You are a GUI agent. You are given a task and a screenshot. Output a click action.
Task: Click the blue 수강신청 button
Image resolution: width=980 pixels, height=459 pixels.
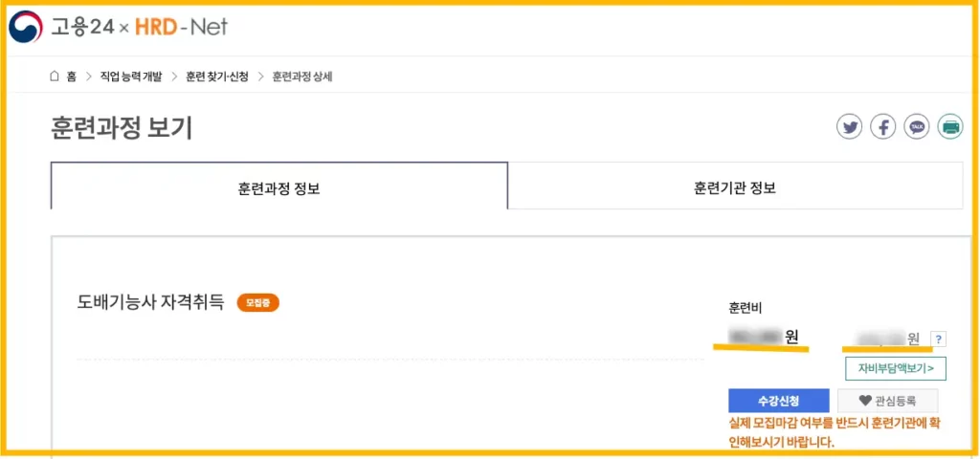coord(779,401)
